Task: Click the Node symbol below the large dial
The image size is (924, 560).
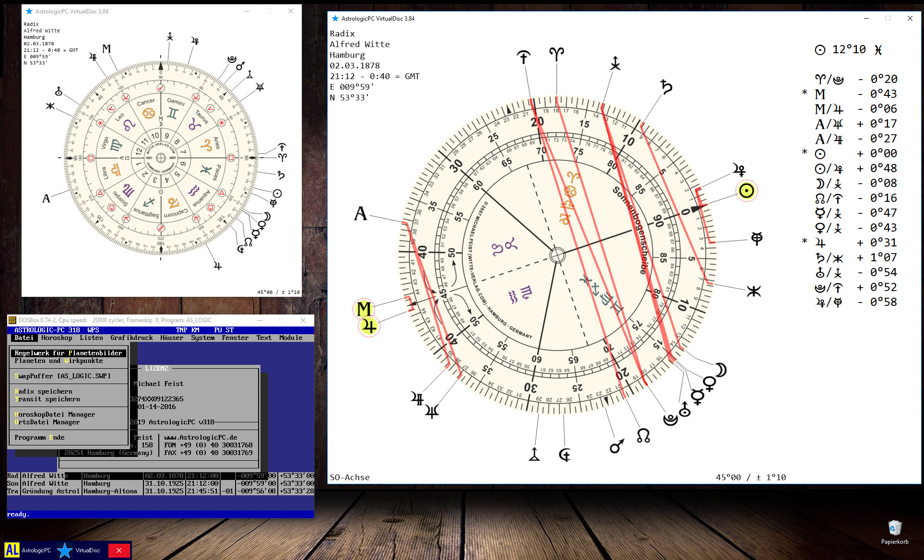Action: 643,435
